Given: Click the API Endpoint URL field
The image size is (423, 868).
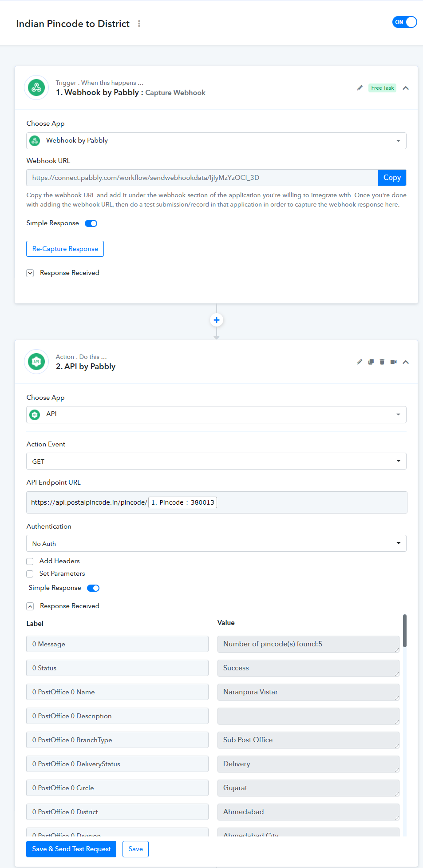Looking at the screenshot, I should click(x=217, y=502).
